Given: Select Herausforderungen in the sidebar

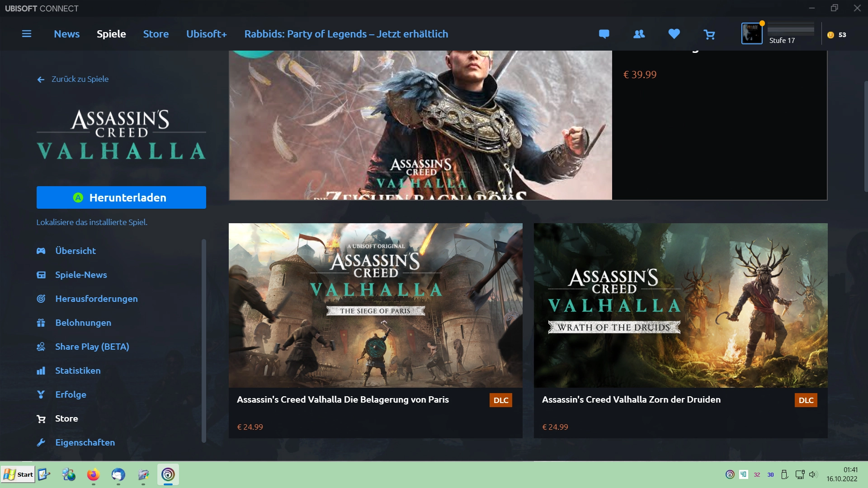Looking at the screenshot, I should (x=96, y=299).
